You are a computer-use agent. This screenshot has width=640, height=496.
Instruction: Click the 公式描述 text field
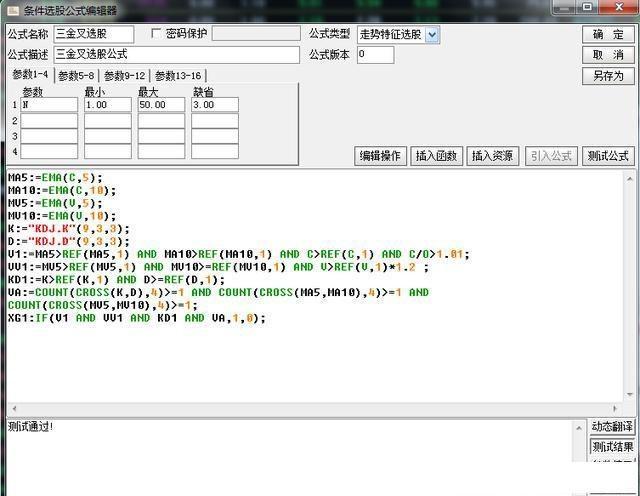[x=176, y=54]
